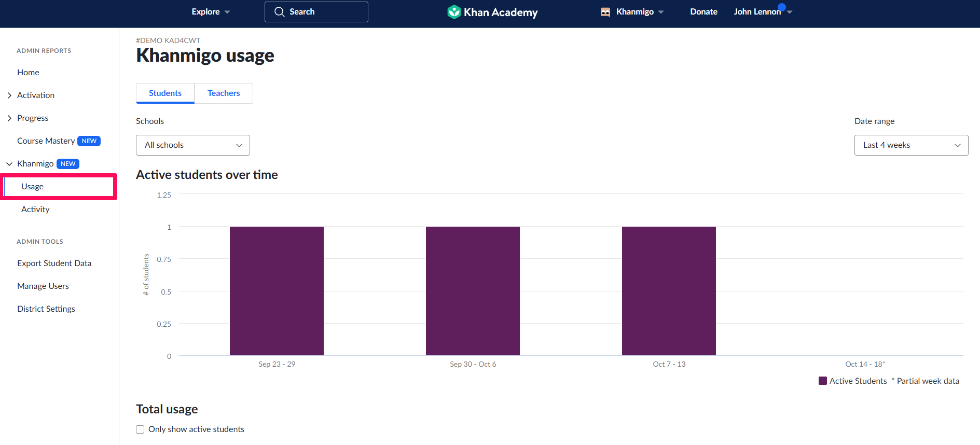980x445 pixels.
Task: Click the Donate link
Action: point(703,12)
